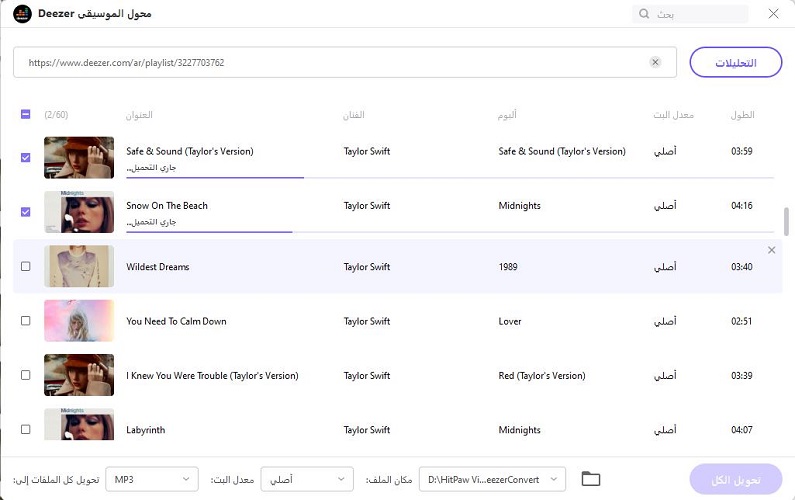The width and height of the screenshot is (795, 500).
Task: Click Snow On The Beach Midnights thumbnail
Action: 79,212
